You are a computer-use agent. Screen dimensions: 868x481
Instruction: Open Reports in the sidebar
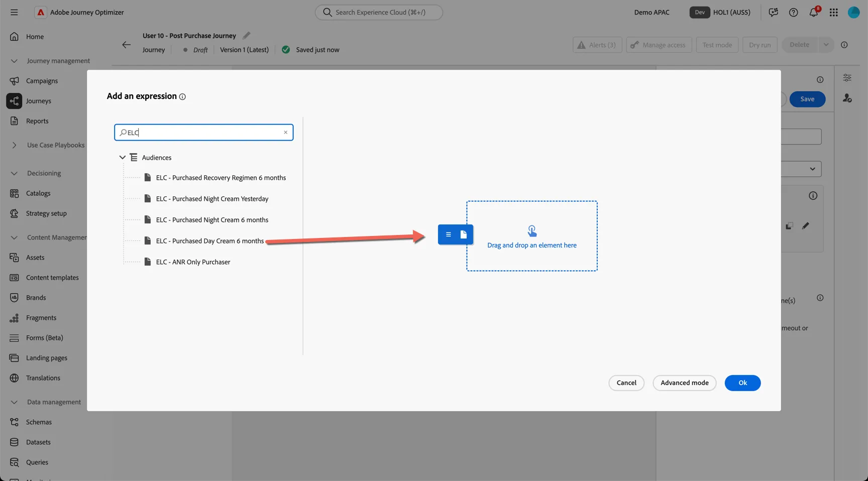(x=37, y=121)
